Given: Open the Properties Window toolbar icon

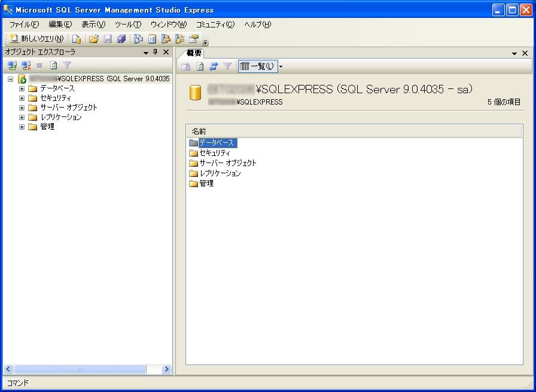Looking at the screenshot, I should [x=194, y=39].
